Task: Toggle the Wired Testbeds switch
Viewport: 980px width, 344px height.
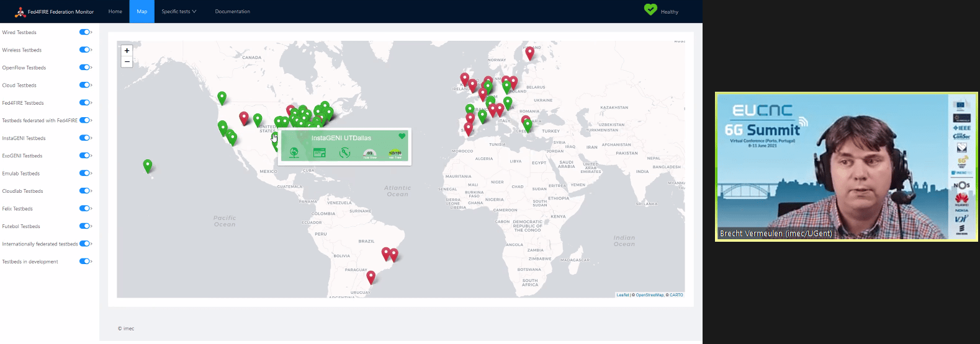Action: tap(84, 32)
